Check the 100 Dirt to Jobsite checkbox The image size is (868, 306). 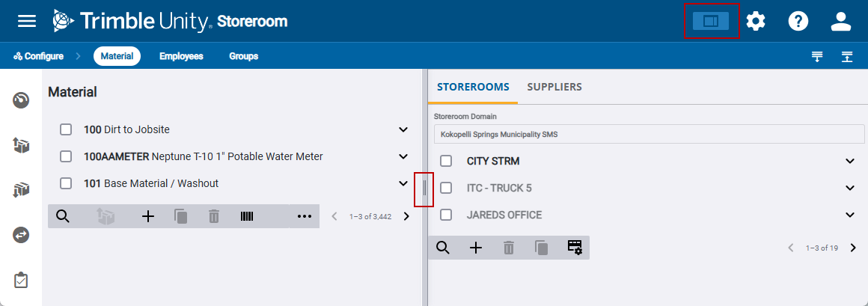[x=66, y=129]
